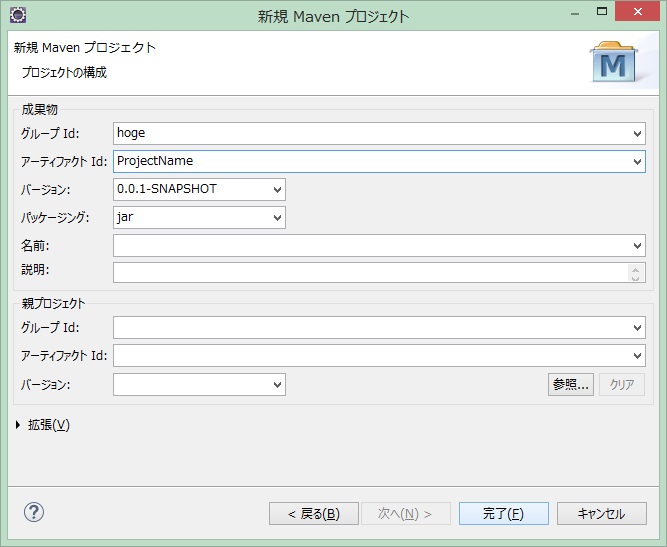667x547 pixels.
Task: Click the Maven M wizard icon
Action: click(613, 62)
